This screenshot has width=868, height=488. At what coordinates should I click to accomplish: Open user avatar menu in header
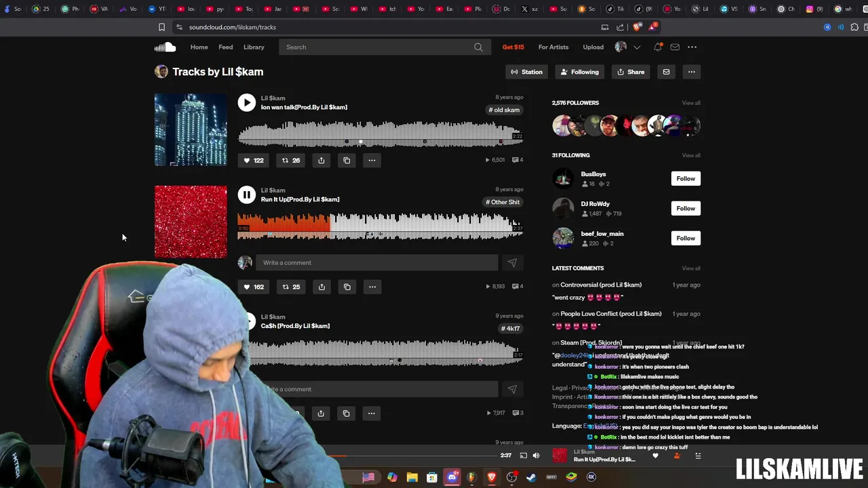tap(620, 47)
